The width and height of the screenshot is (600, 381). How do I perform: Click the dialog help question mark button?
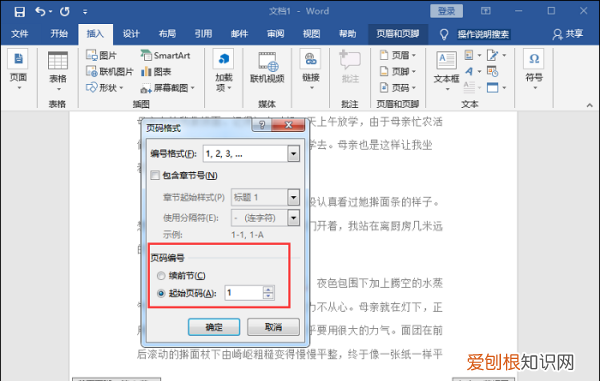(x=262, y=125)
